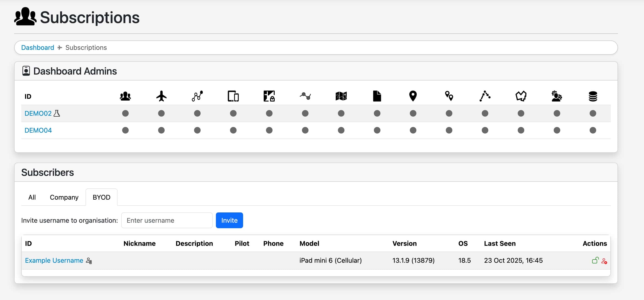Click the locked map column icon
Screen dimensions: 644x300
(x=269, y=96)
